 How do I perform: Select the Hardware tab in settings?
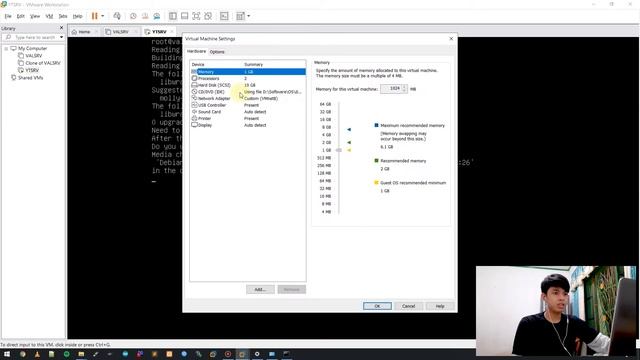click(196, 51)
